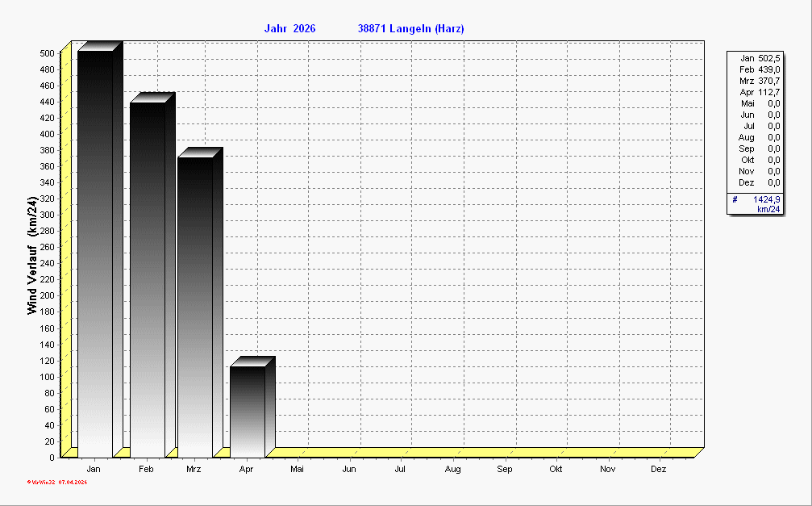The image size is (812, 506).
Task: Click the 'Mai' label on the x-axis
Action: [x=298, y=469]
